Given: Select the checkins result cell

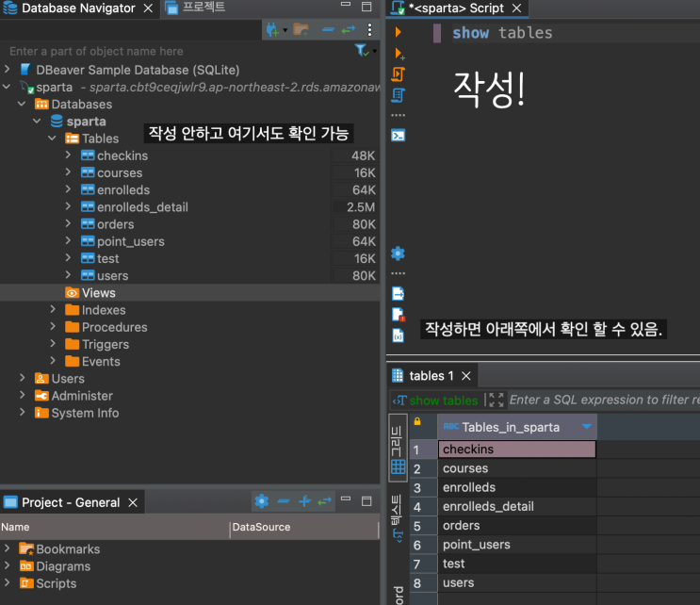Looking at the screenshot, I should (517, 450).
